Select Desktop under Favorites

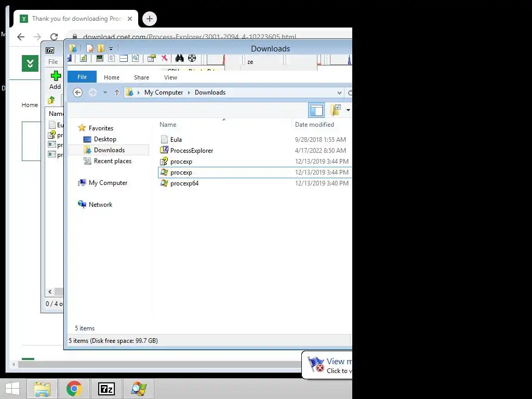(x=105, y=139)
